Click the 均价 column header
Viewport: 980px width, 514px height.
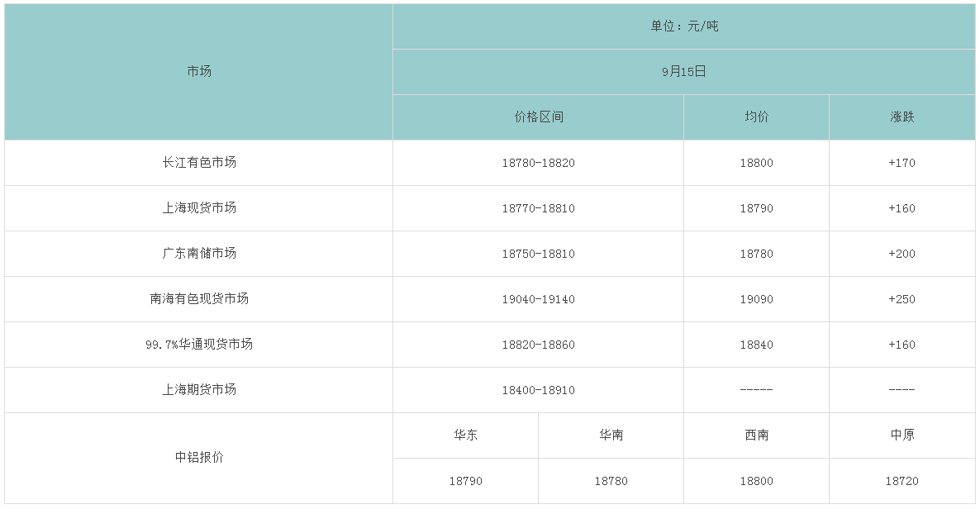[x=756, y=117]
